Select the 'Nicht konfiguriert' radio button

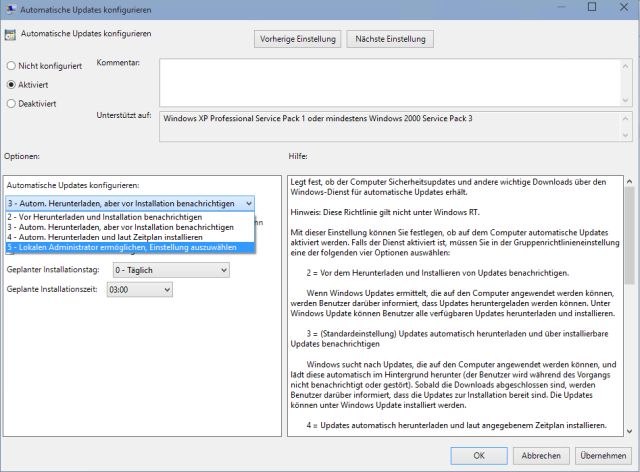11,66
